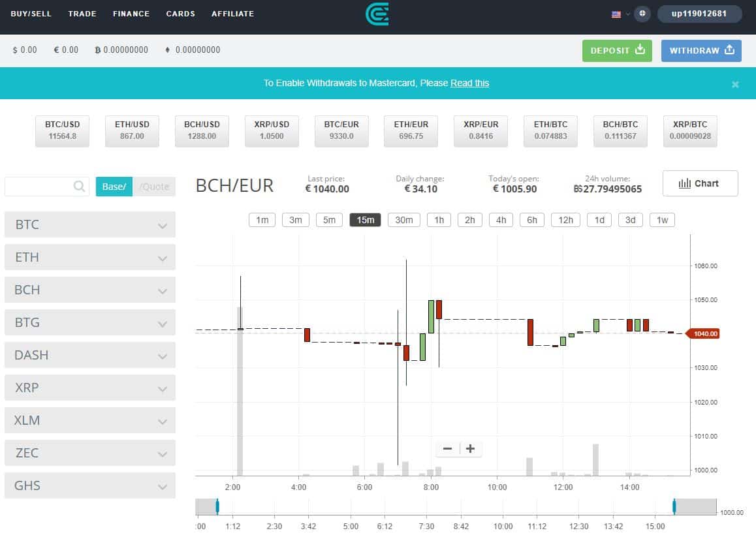Zoom in chart with plus icon

(x=470, y=449)
